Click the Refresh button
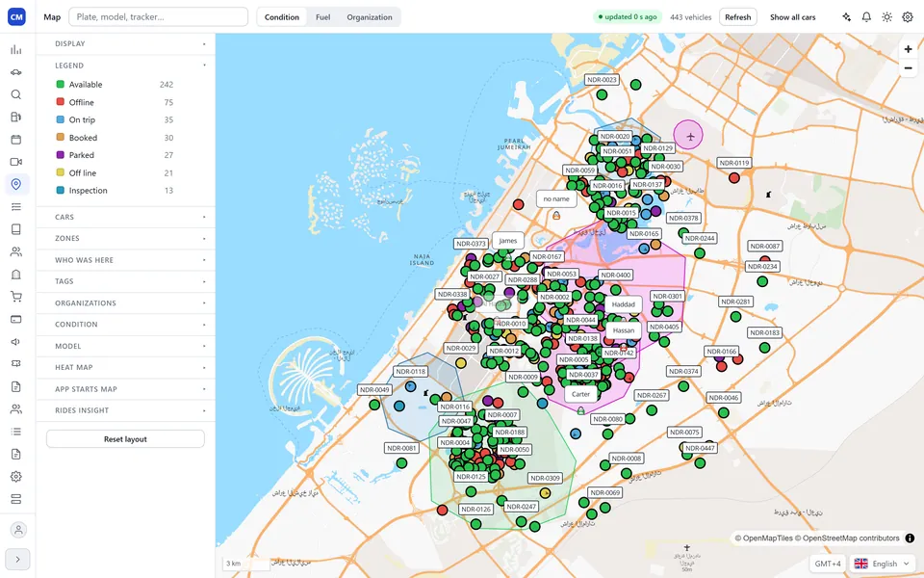 (x=738, y=17)
